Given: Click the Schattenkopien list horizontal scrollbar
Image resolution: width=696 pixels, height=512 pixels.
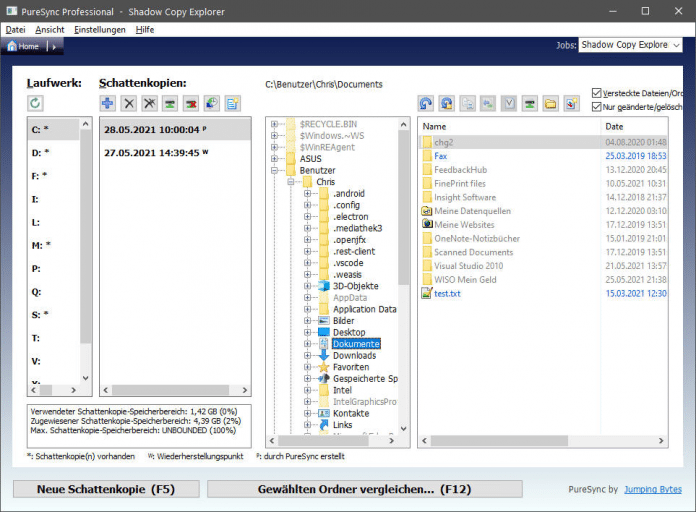Looking at the screenshot, I should [170, 390].
